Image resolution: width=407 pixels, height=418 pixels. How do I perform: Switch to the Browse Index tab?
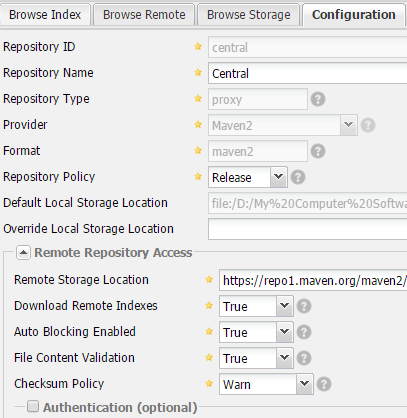point(45,15)
